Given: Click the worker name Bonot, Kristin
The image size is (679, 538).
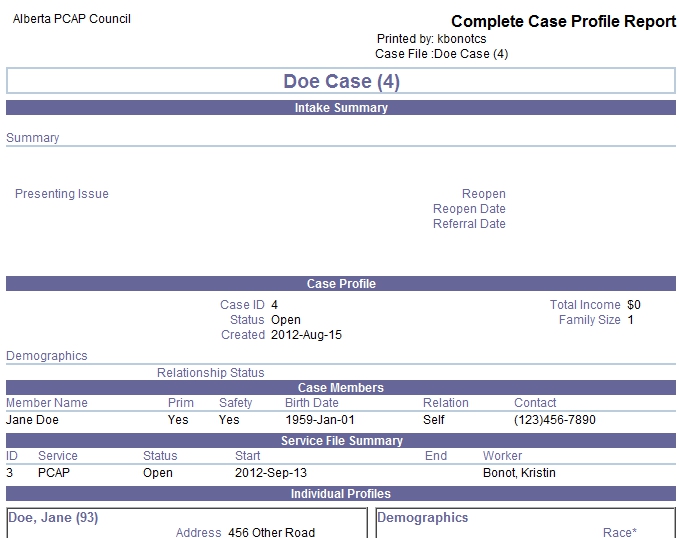Looking at the screenshot, I should coord(519,473).
